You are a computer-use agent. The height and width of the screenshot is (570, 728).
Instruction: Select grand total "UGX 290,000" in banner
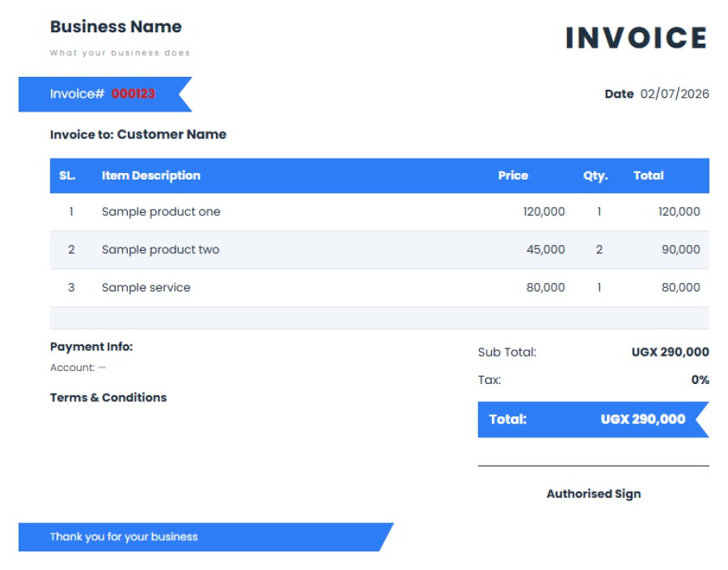click(643, 419)
